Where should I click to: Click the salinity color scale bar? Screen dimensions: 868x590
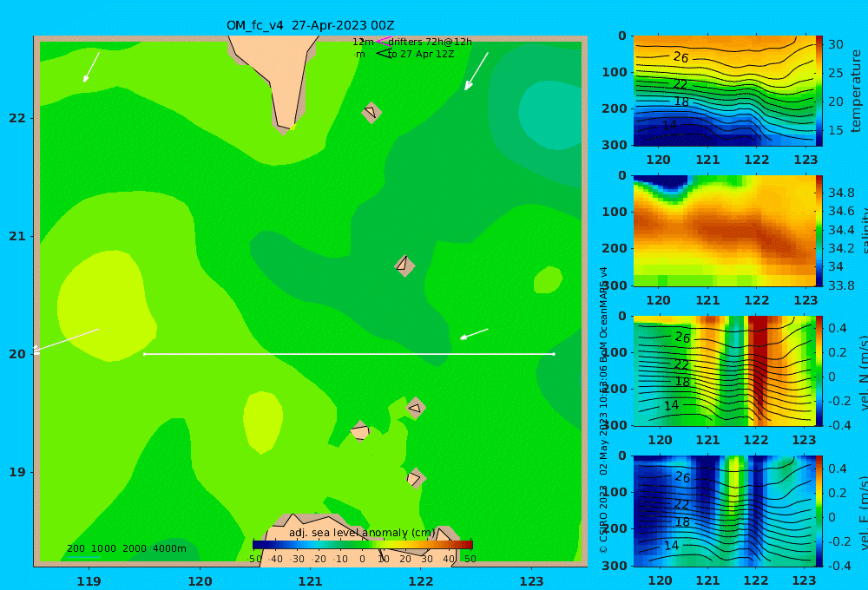click(x=819, y=231)
